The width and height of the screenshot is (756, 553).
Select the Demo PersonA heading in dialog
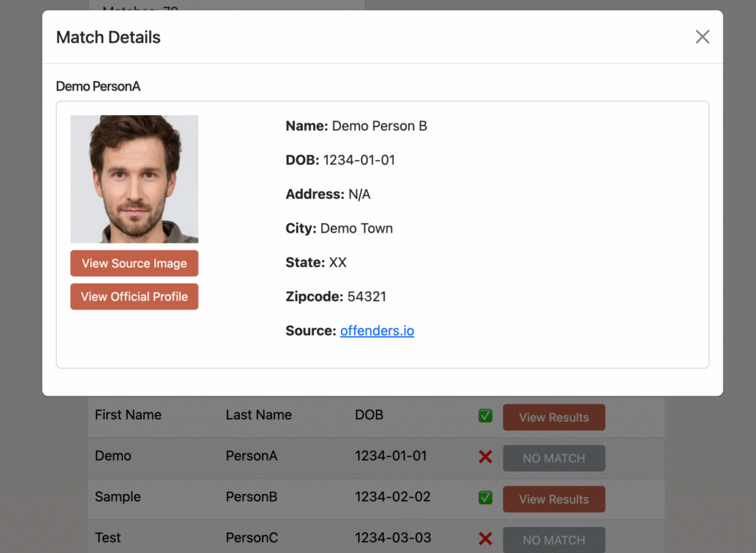pyautogui.click(x=98, y=86)
